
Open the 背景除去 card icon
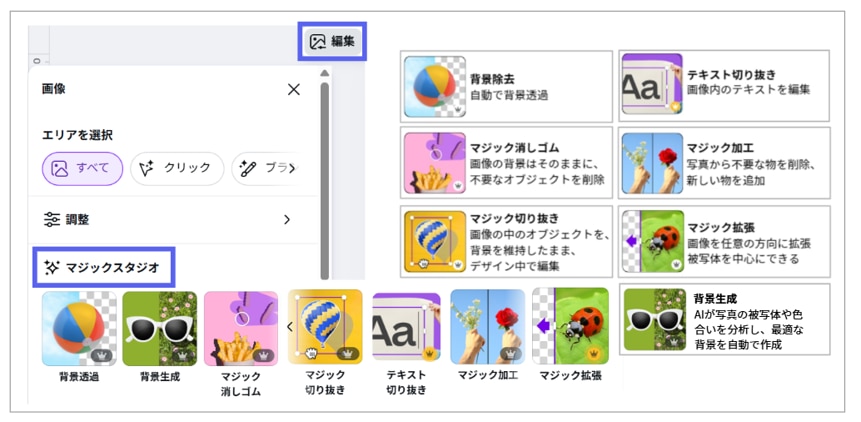coord(435,87)
